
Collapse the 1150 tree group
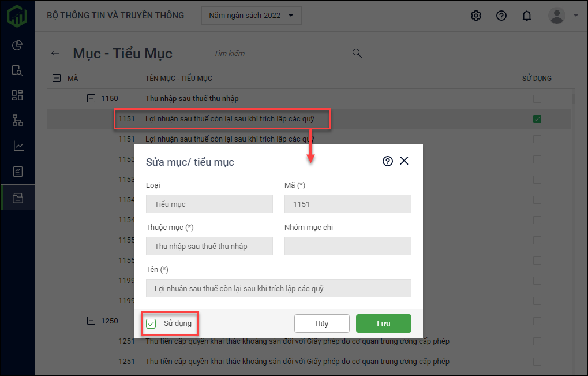coord(91,99)
